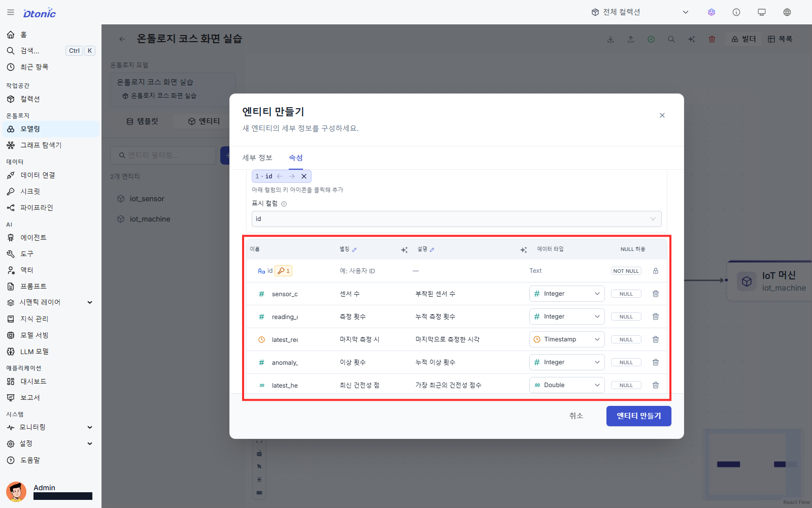812x508 pixels.
Task: Edit alias field for id row
Action: [x=357, y=271]
